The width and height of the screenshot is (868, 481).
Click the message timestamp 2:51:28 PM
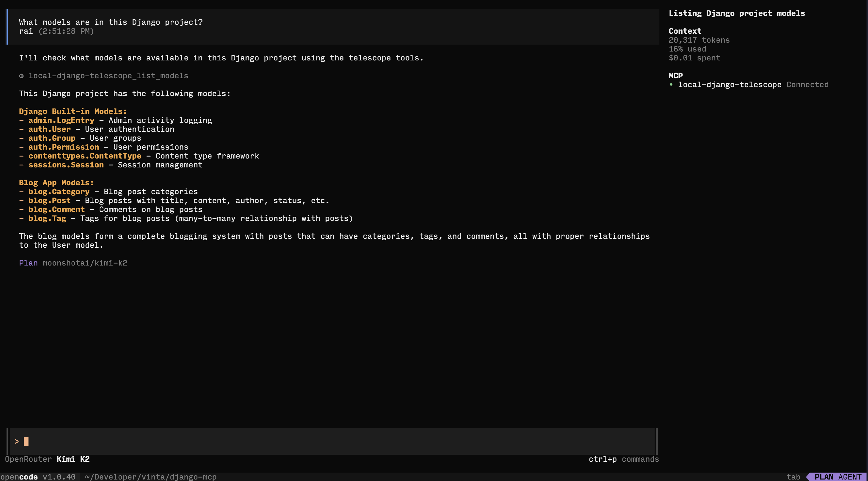[67, 31]
